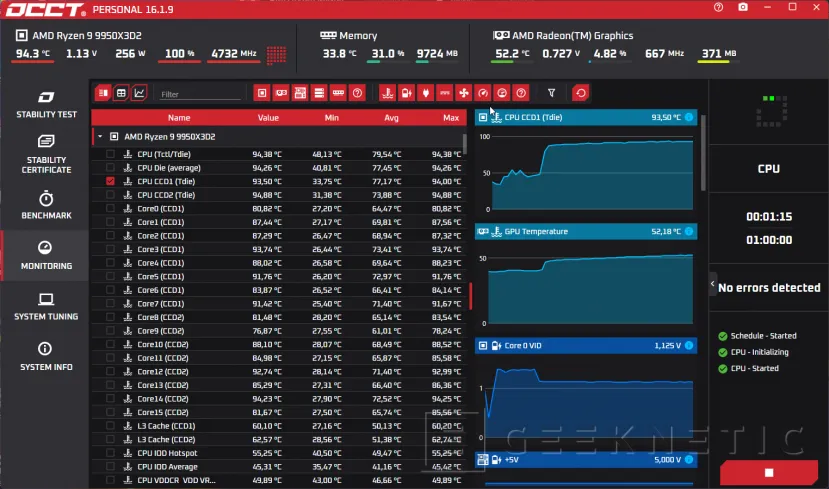Toggle the CPU hardware filter icon
This screenshot has height=489, width=829.
click(x=262, y=93)
